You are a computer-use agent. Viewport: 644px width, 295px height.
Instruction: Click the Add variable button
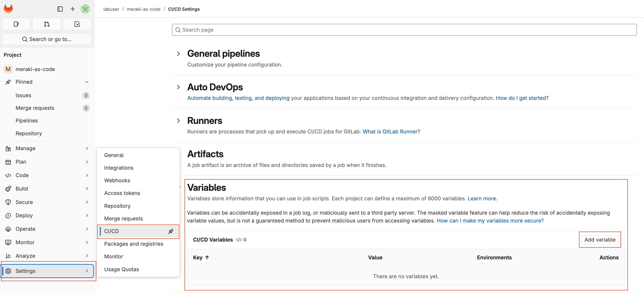pos(600,239)
